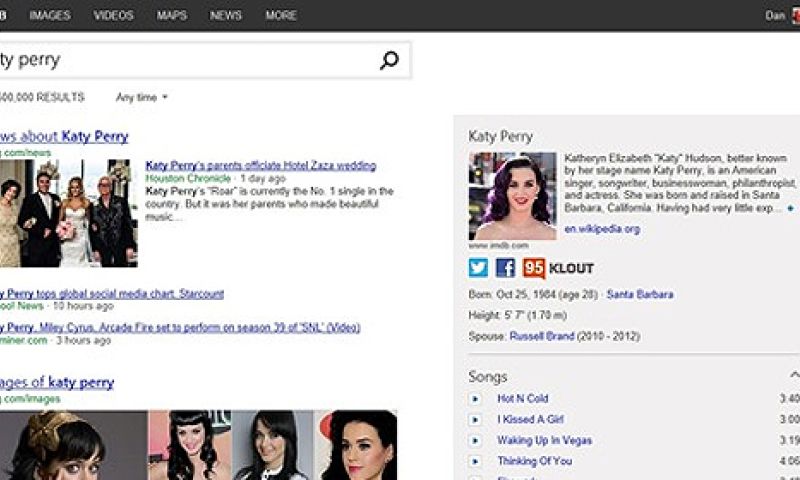This screenshot has width=800, height=480.
Task: Open Katy Perry's Twitter icon
Action: pos(478,268)
